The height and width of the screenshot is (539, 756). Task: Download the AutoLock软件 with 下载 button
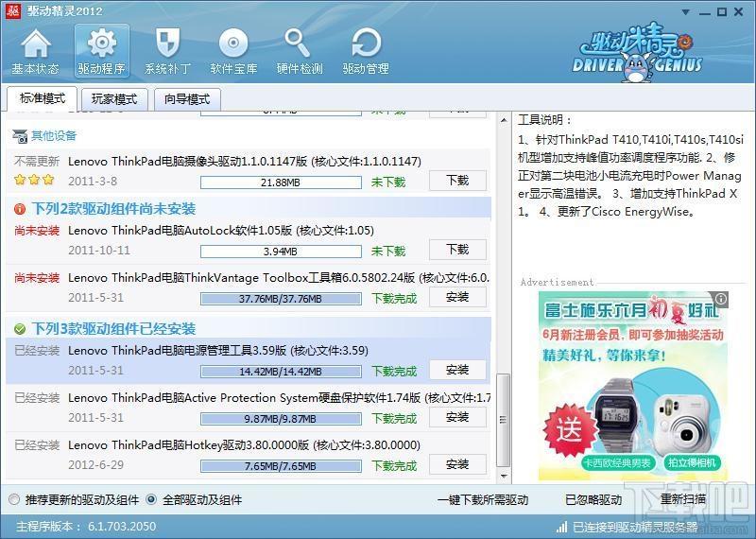point(457,250)
